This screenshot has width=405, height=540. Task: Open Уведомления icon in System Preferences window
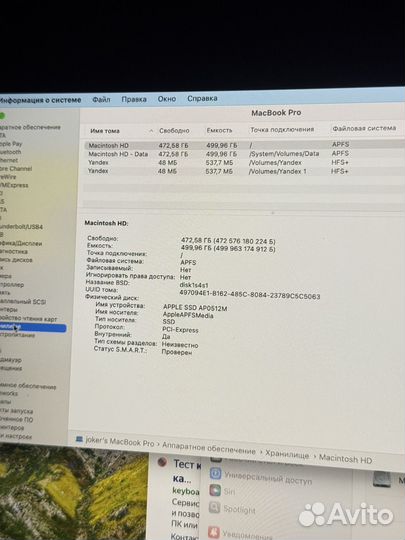pyautogui.click(x=214, y=532)
